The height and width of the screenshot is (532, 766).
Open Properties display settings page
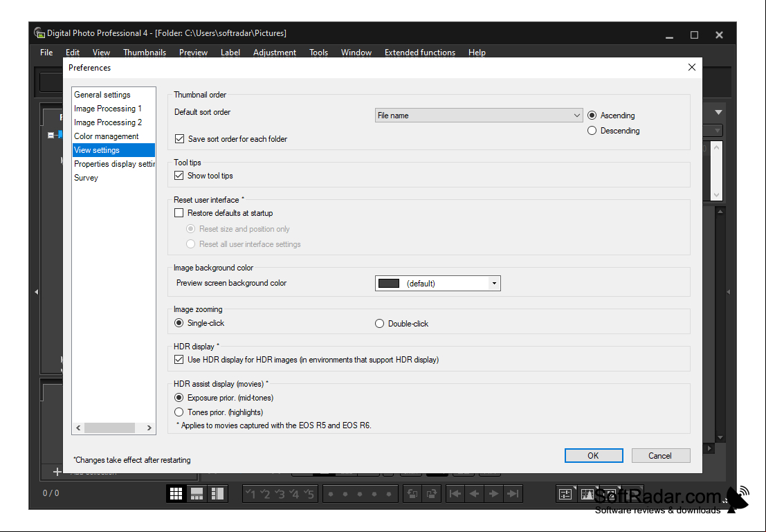(x=113, y=164)
